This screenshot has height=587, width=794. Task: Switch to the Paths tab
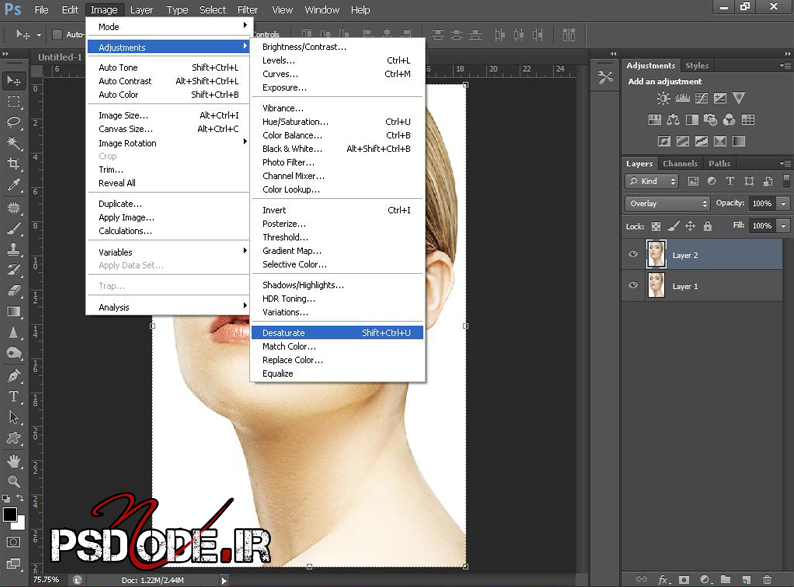pyautogui.click(x=719, y=164)
